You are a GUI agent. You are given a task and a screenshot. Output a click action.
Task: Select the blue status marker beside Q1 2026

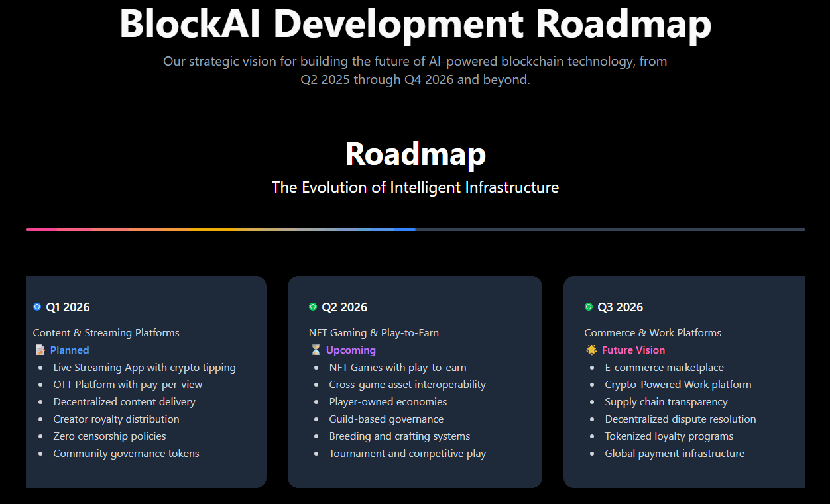(x=37, y=306)
